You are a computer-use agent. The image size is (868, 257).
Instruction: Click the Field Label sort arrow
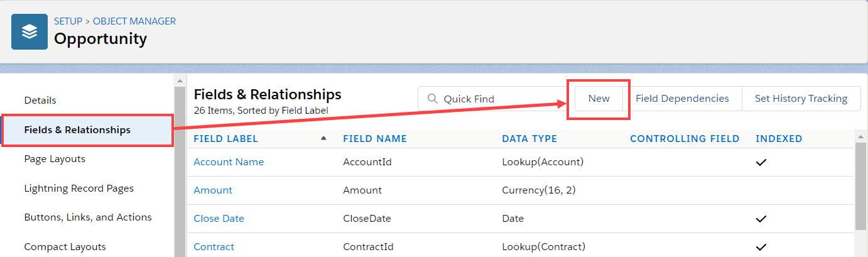coord(323,138)
